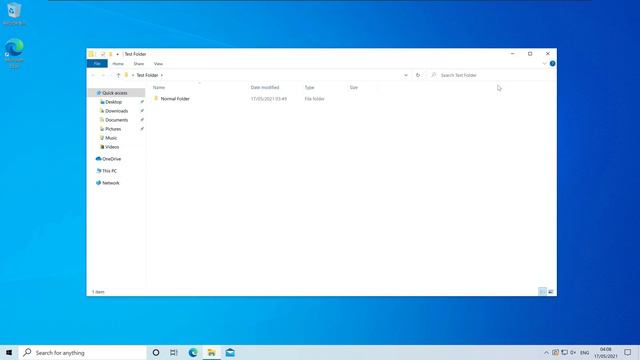Sort by the Type column header
This screenshot has height=360, width=640.
(x=309, y=87)
